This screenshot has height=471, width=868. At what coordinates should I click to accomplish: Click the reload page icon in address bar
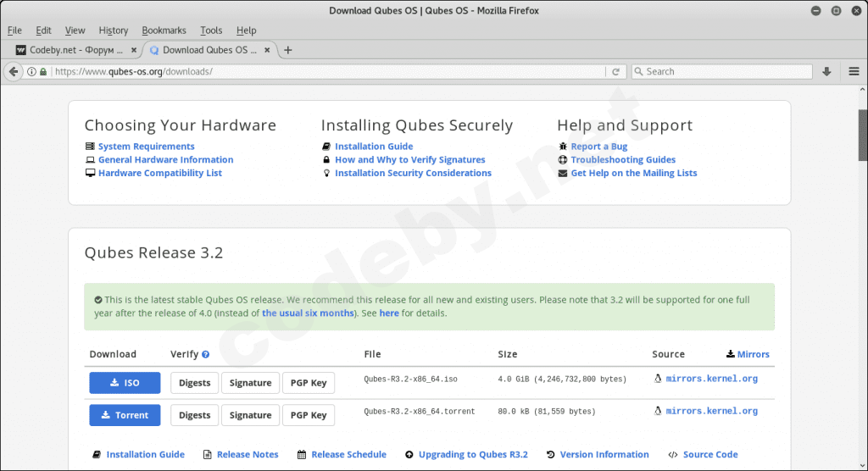point(616,72)
